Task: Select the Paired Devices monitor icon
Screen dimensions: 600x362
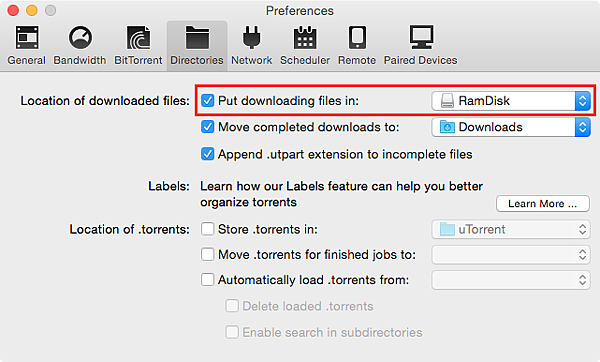Action: tap(421, 38)
